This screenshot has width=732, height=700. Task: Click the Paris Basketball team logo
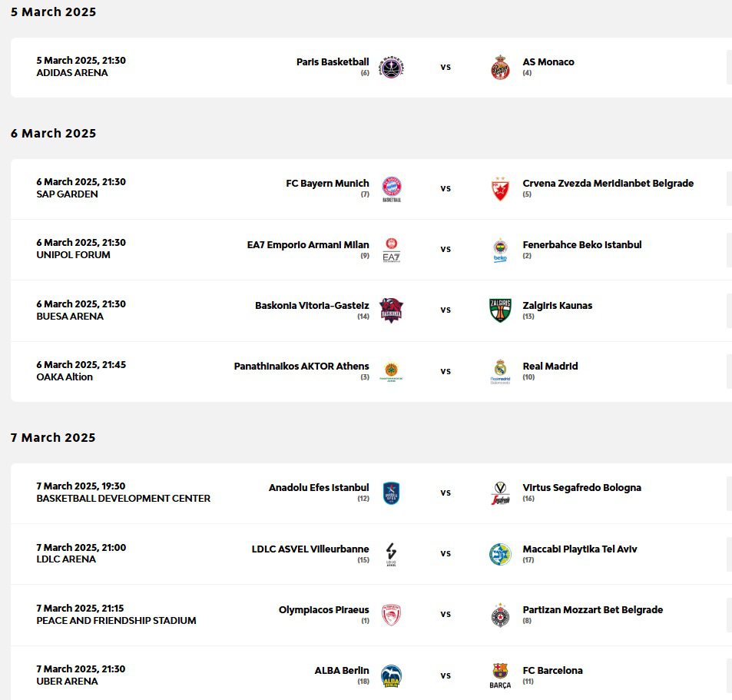(x=392, y=67)
